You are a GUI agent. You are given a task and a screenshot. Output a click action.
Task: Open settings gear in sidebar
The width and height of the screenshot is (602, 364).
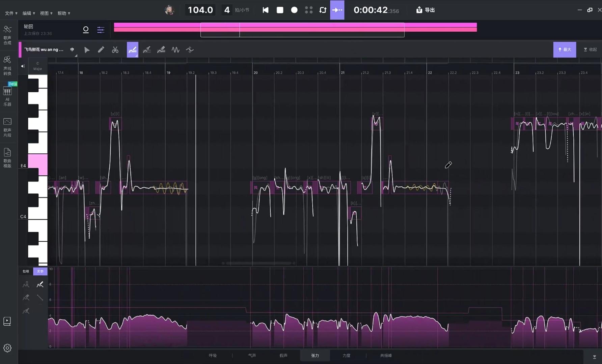[7, 348]
